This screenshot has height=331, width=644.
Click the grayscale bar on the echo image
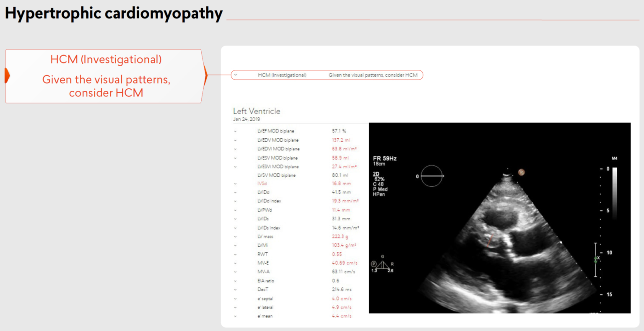click(615, 193)
